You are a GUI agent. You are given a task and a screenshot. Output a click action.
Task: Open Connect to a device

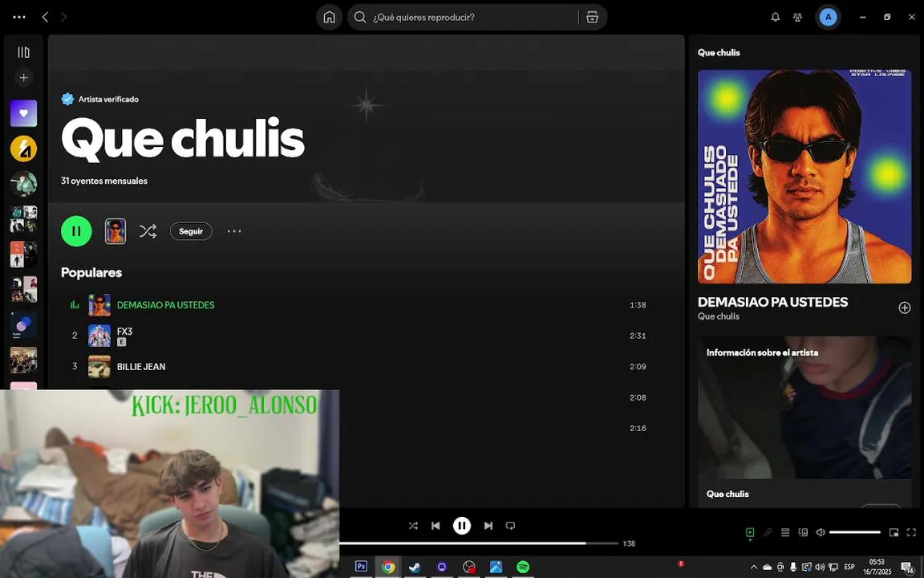point(803,532)
